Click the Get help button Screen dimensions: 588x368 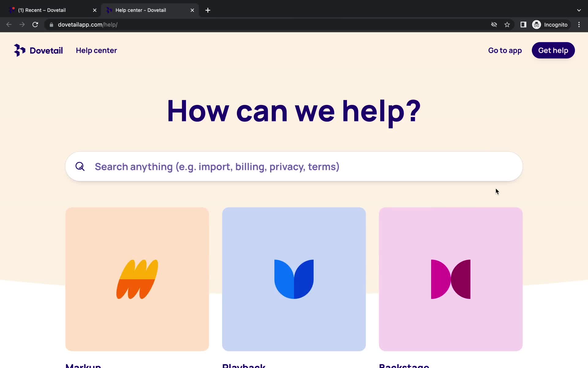[x=553, y=50]
